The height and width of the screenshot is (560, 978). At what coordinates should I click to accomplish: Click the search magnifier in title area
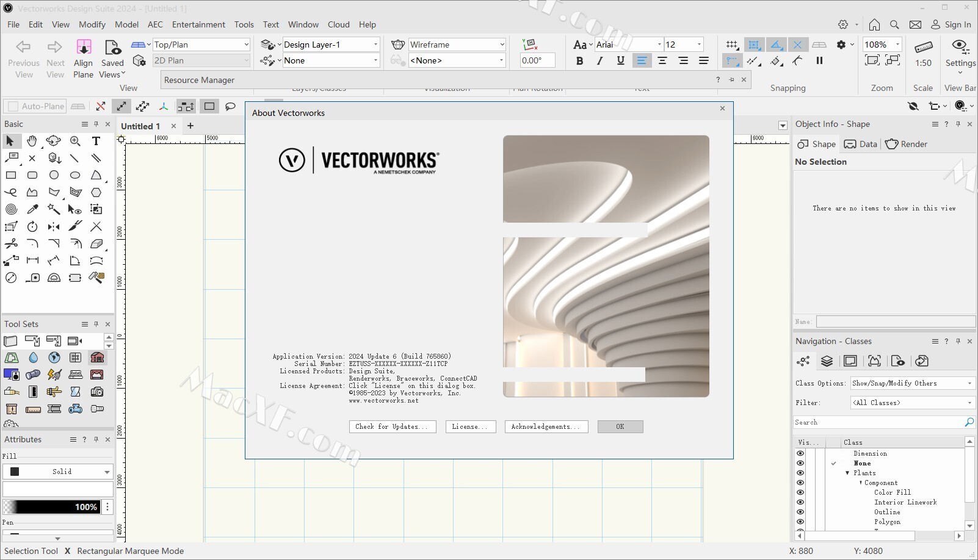coord(894,24)
